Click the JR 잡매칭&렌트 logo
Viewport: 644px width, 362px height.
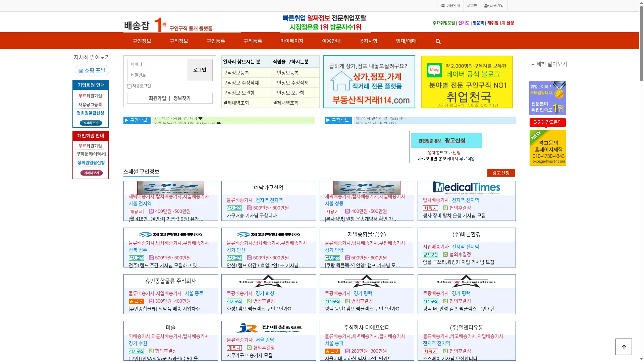(269, 328)
